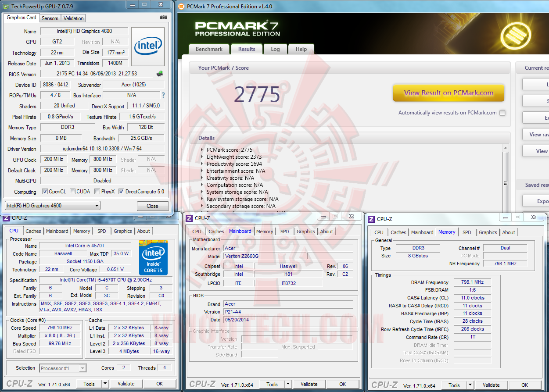Click the title icon of the Memory CPU-Z window
The width and height of the screenshot is (549, 392).
point(371,219)
